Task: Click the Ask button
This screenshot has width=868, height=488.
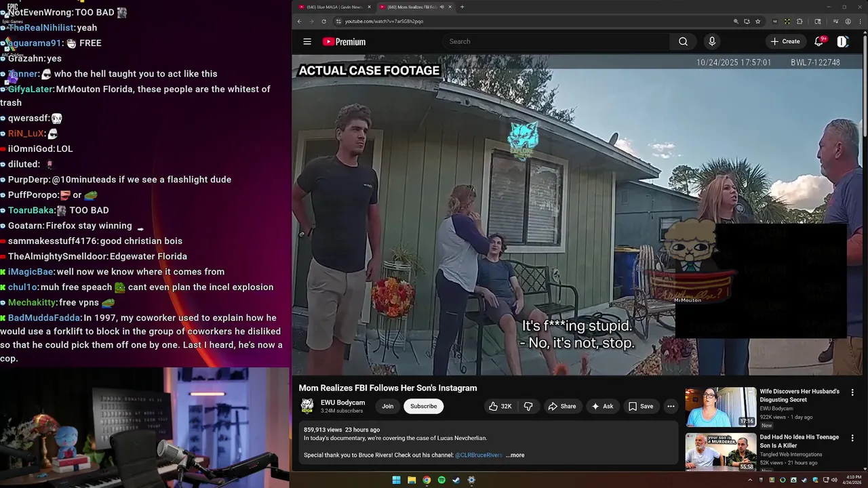Action: (602, 406)
